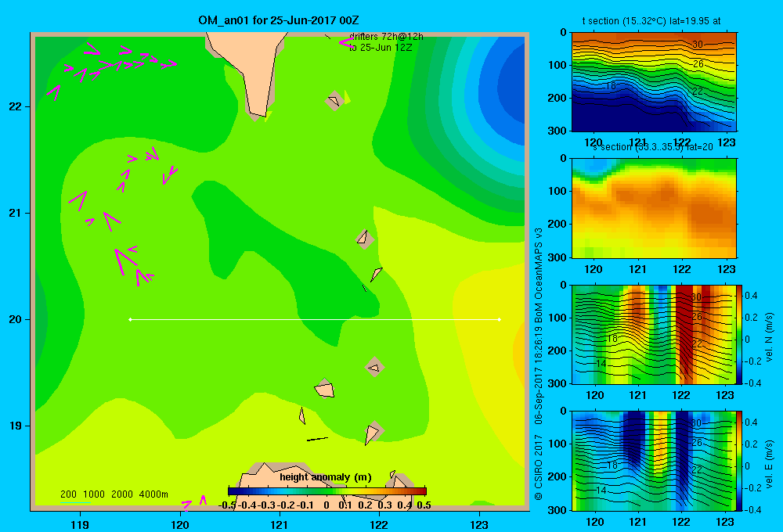Click the 'vel. N (m/s)' axis label

tap(769, 337)
